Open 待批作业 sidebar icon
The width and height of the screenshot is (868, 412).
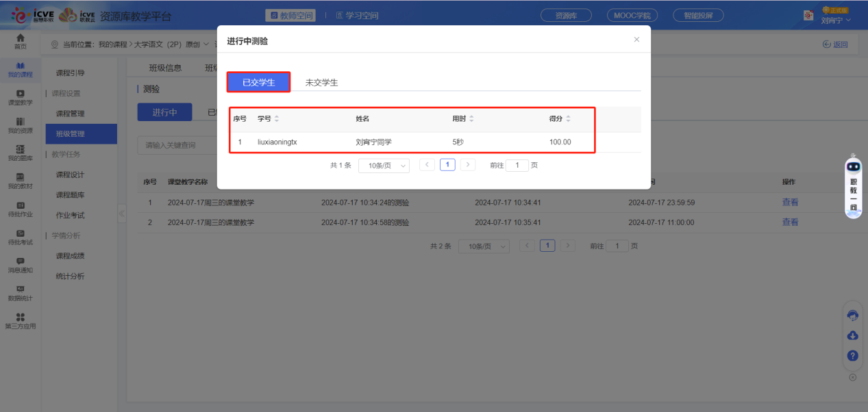point(21,209)
